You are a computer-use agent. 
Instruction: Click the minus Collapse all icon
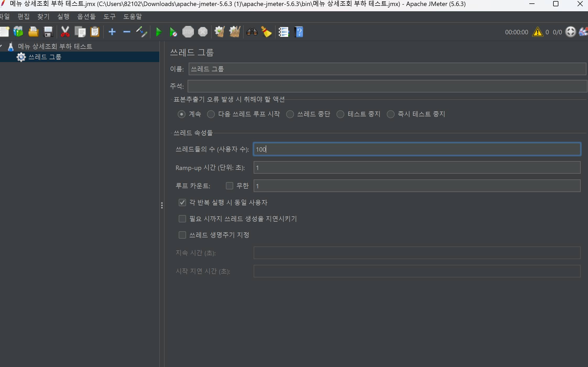point(127,32)
